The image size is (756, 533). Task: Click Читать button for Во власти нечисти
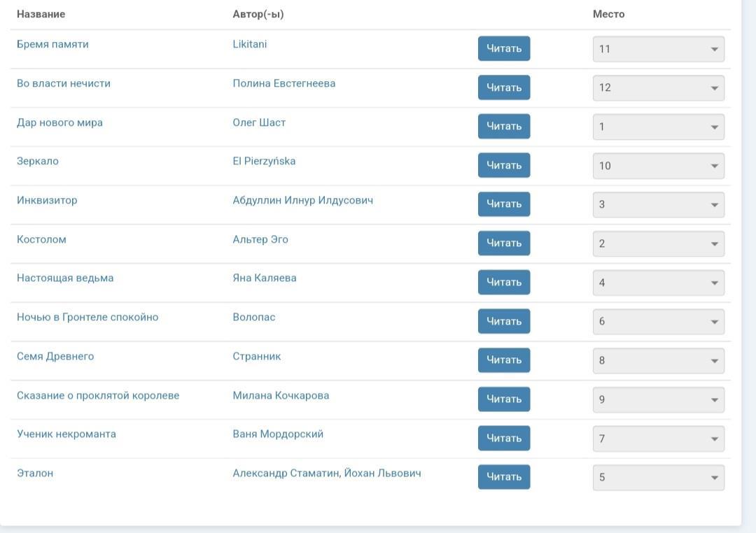[504, 87]
